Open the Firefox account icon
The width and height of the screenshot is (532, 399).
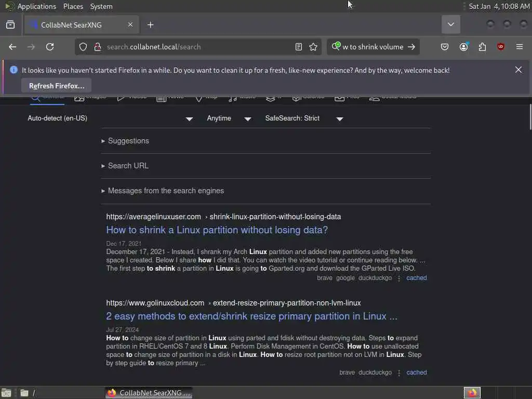(x=464, y=47)
